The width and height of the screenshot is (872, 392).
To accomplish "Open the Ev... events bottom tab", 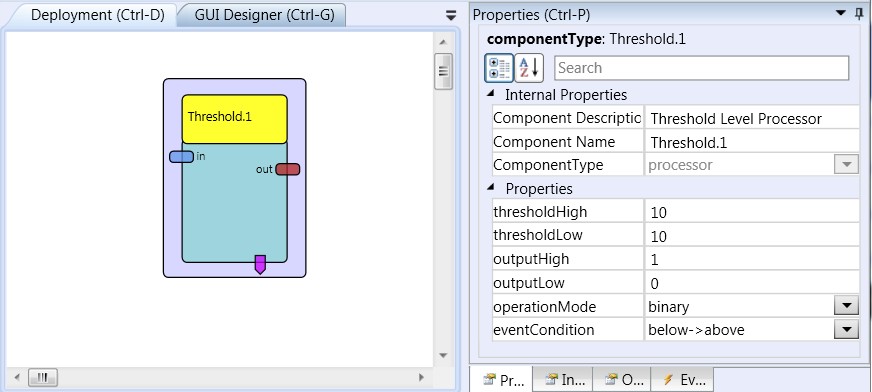I will [x=682, y=380].
